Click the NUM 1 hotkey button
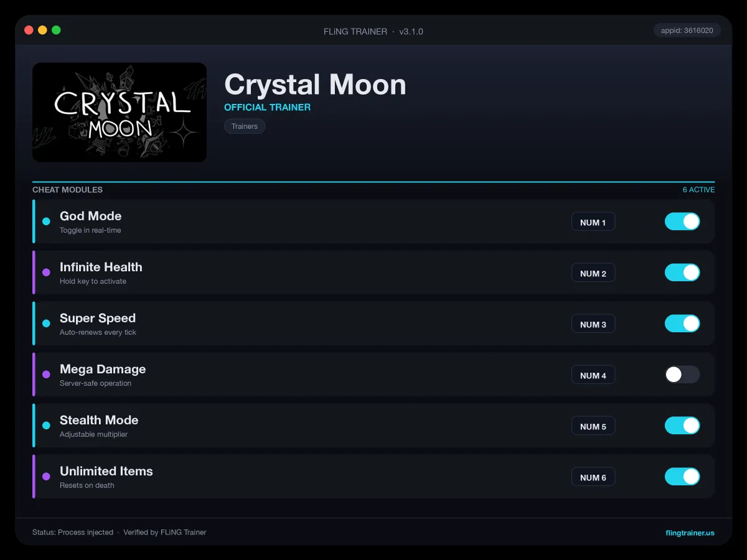Viewport: 747px width, 560px height. [593, 222]
